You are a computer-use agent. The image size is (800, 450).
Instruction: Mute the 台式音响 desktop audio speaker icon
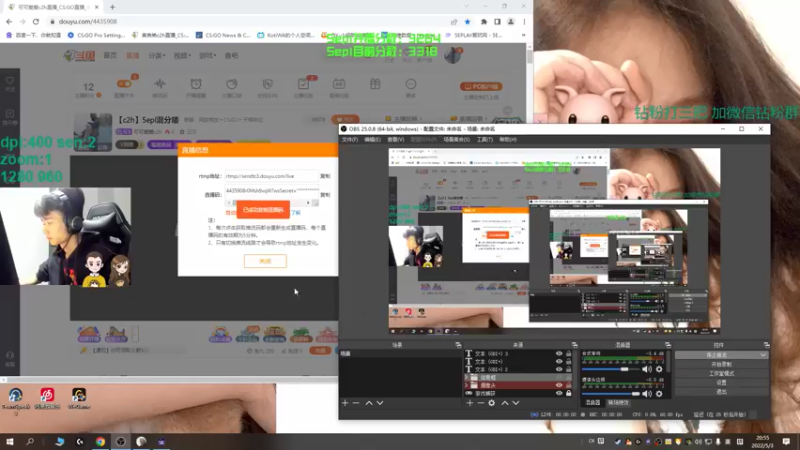[x=647, y=369]
